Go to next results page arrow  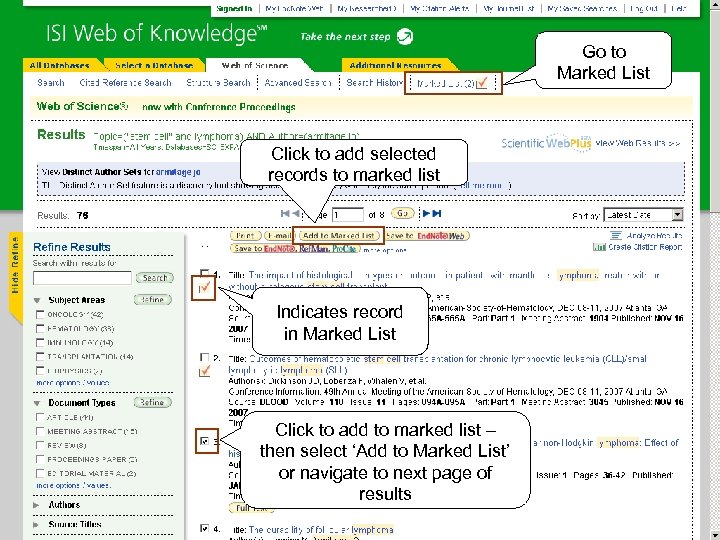pos(426,213)
